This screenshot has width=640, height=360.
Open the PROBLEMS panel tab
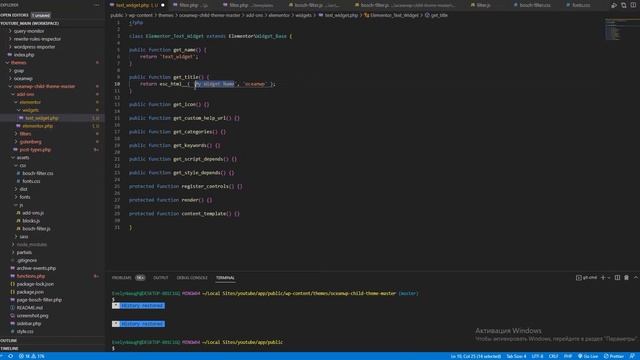pyautogui.click(x=122, y=278)
